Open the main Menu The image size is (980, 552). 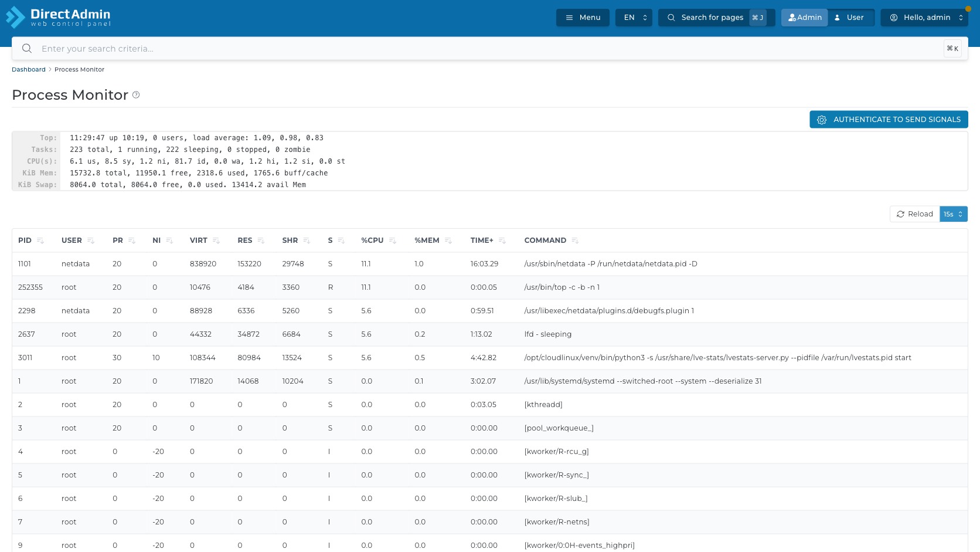coord(583,18)
